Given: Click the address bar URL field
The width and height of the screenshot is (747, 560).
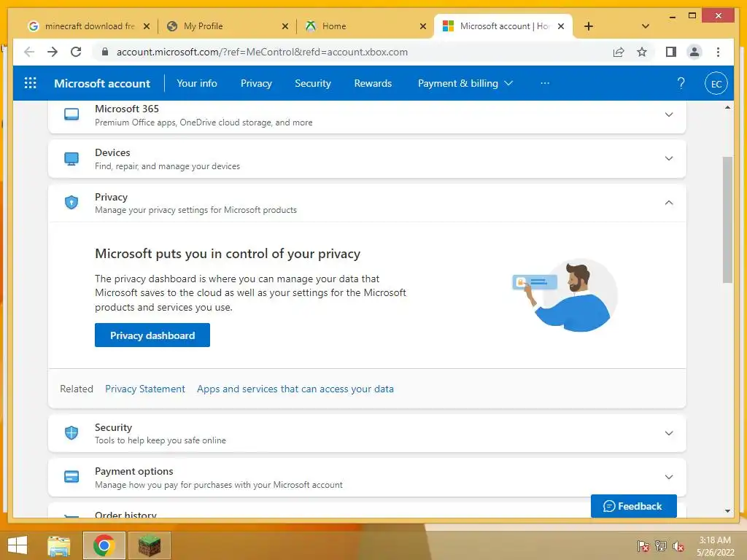Looking at the screenshot, I should click(x=262, y=52).
